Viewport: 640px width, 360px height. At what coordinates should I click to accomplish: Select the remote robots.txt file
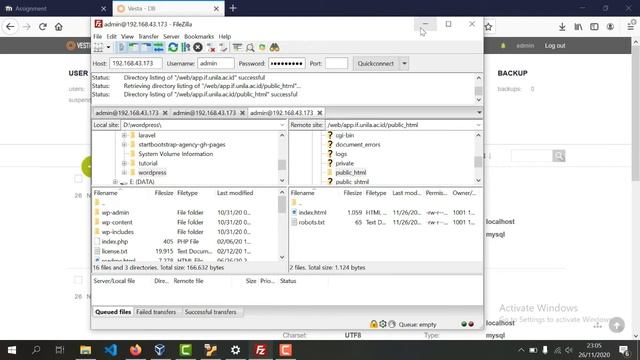pos(311,222)
